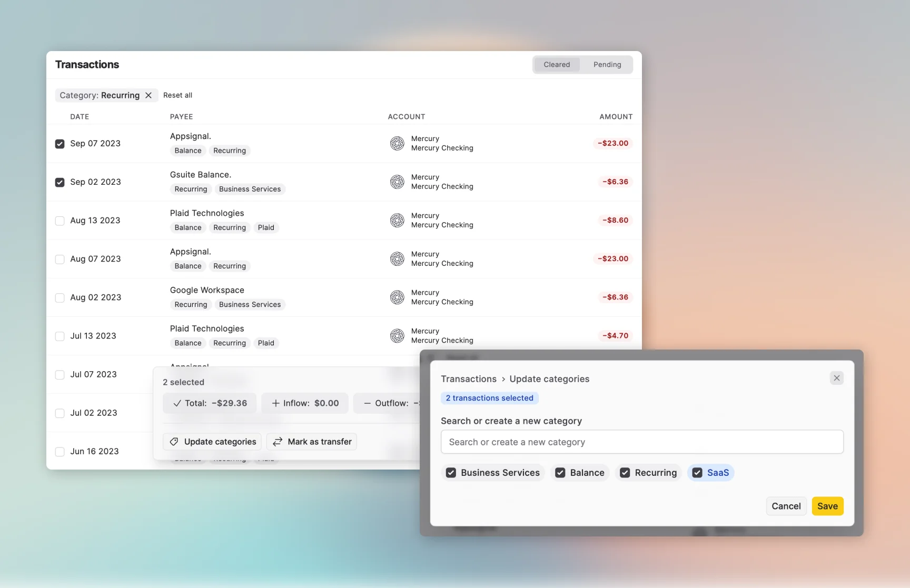This screenshot has height=588, width=910.
Task: Click the checkmark icon beside Total
Action: click(177, 403)
